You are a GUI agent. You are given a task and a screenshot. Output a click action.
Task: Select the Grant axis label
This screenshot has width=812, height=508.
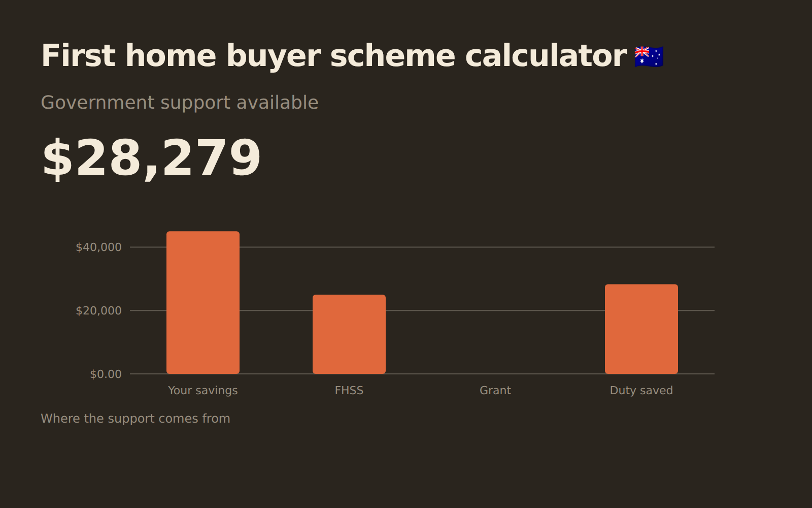click(495, 391)
